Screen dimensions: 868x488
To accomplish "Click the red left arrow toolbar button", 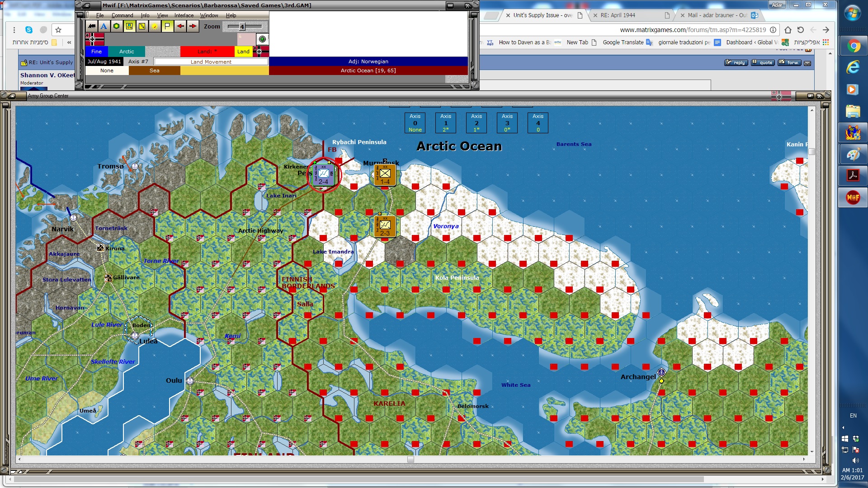I will 180,26.
